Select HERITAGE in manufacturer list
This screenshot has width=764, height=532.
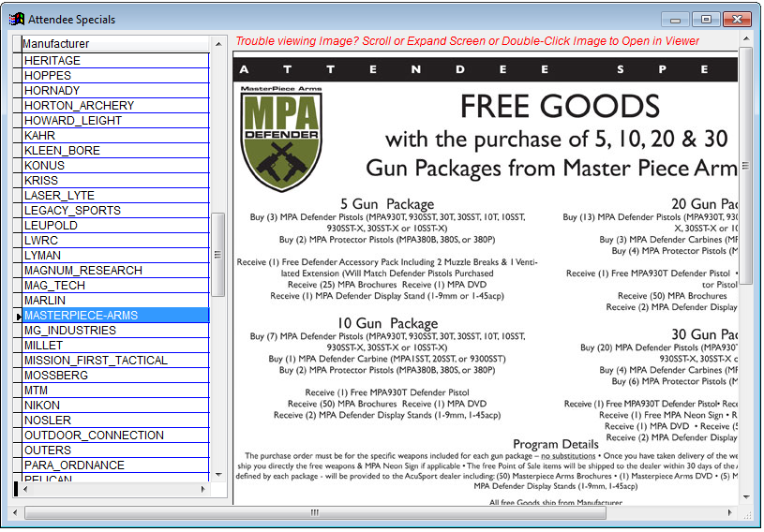[116, 60]
